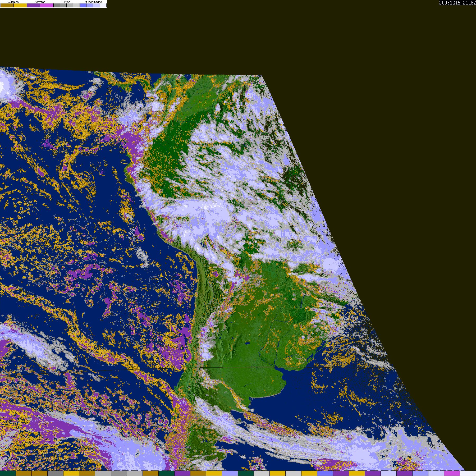
Task: Click the 20081215 2115Z timestamp
Action: point(457,3)
